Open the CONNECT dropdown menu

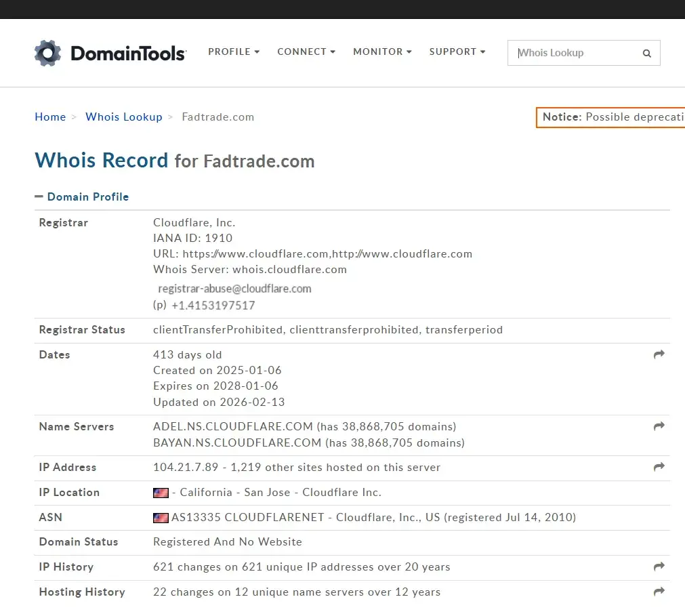[306, 52]
